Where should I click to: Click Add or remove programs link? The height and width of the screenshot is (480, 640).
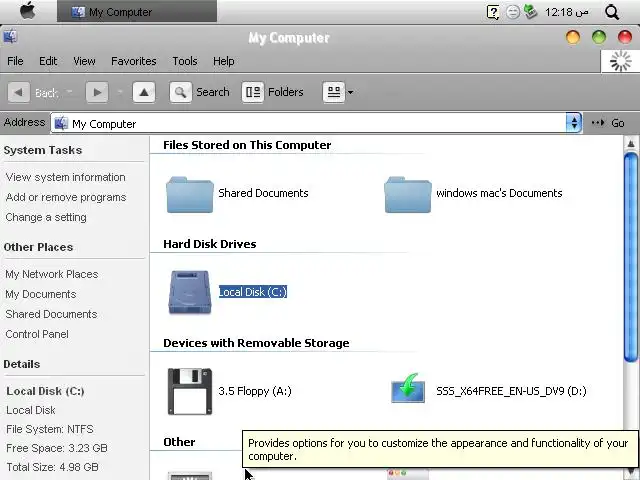coord(66,197)
